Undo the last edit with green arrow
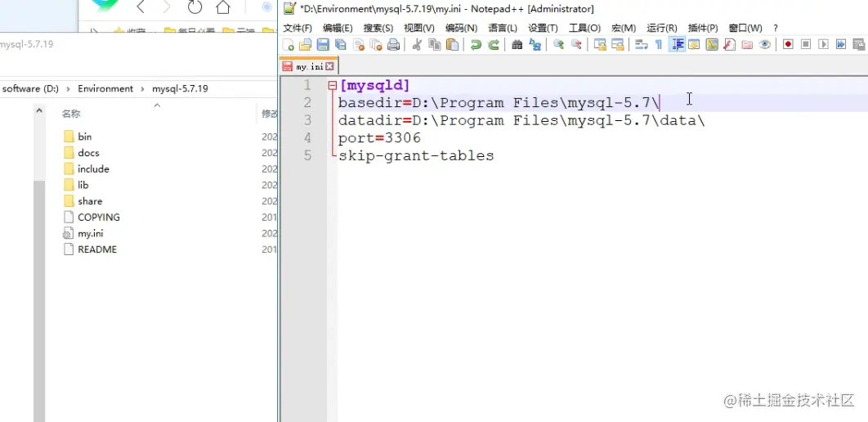 pyautogui.click(x=476, y=45)
